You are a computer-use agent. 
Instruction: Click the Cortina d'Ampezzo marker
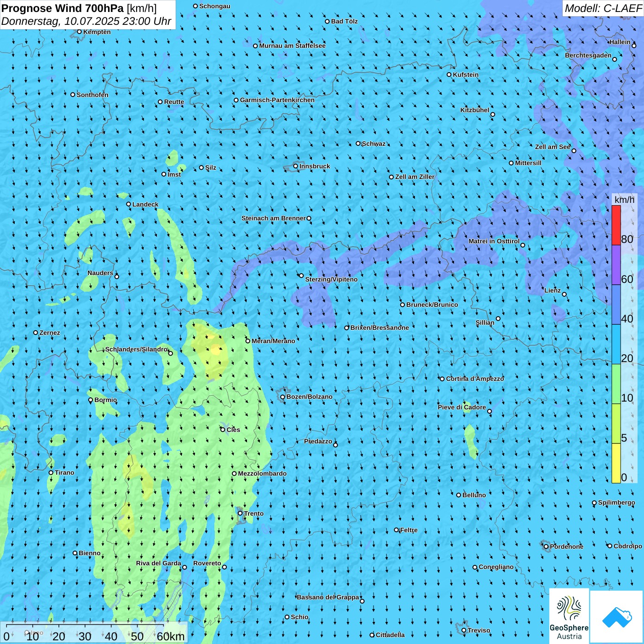click(443, 379)
